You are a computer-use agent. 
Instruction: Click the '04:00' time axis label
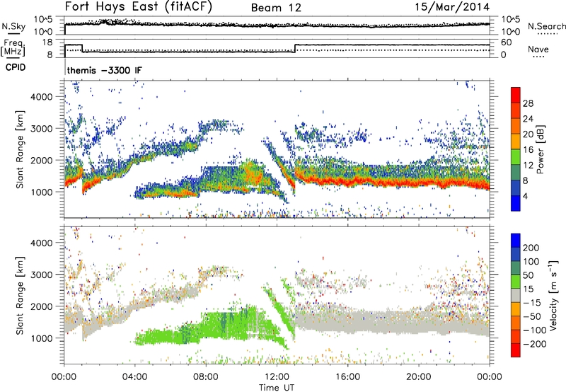[135, 377]
